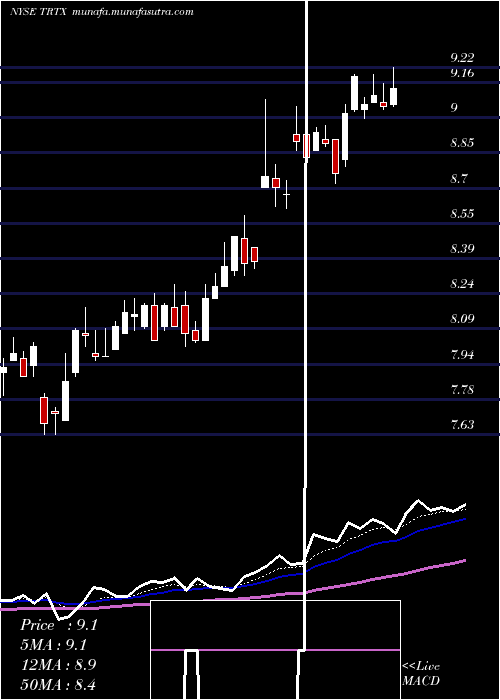Select the 9.16 price level label

462,73
